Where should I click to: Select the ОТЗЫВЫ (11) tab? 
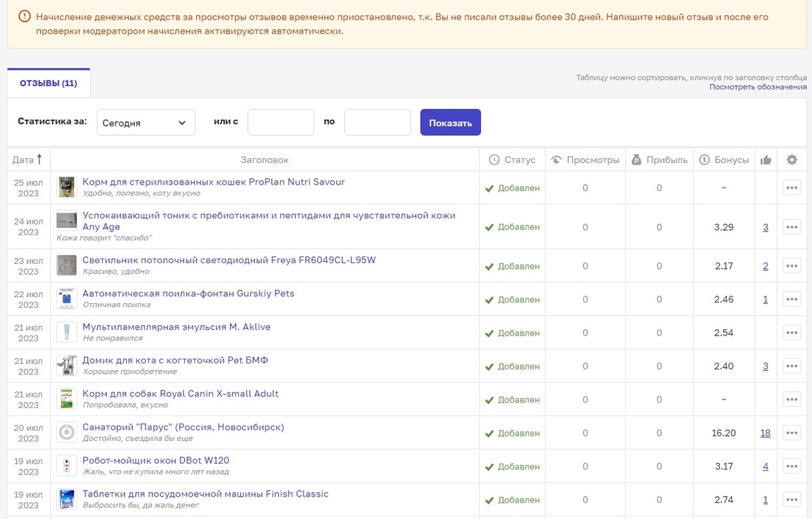(x=48, y=83)
